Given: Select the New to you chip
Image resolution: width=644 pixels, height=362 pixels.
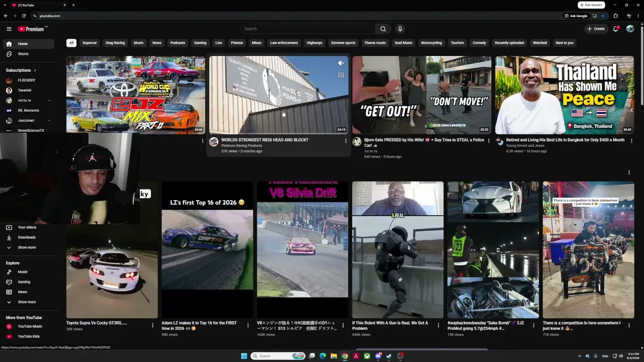Looking at the screenshot, I should coord(565,43).
